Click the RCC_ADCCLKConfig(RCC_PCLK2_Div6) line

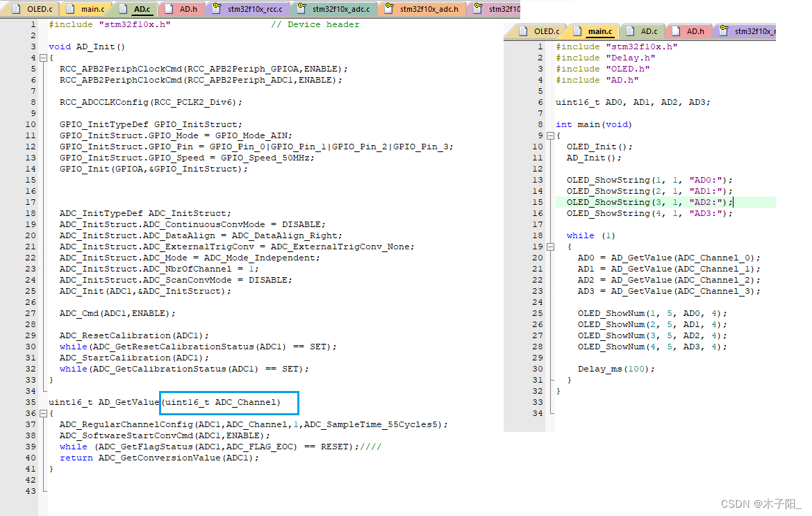(x=151, y=103)
